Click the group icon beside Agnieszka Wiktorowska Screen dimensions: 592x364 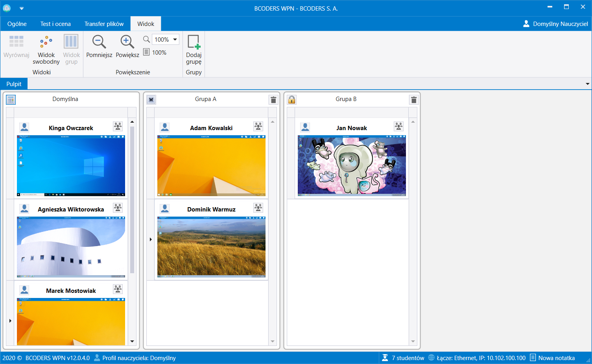click(118, 208)
